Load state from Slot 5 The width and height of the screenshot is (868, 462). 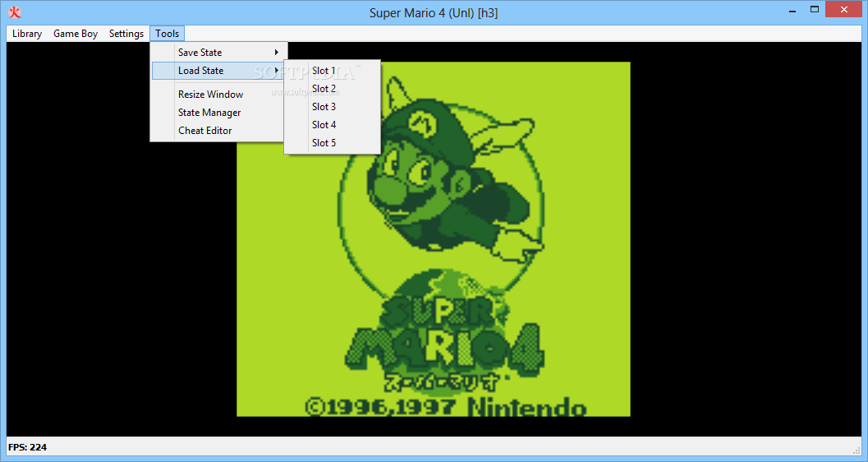point(332,143)
